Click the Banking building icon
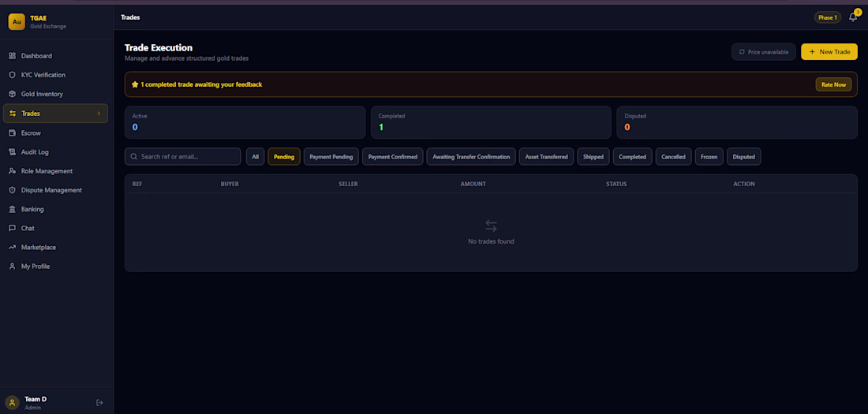 [x=12, y=209]
